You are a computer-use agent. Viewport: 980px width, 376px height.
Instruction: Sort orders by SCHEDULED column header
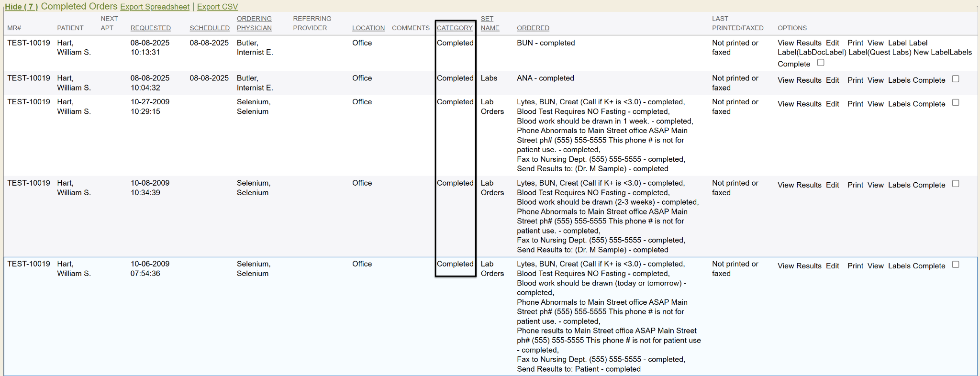coord(209,28)
